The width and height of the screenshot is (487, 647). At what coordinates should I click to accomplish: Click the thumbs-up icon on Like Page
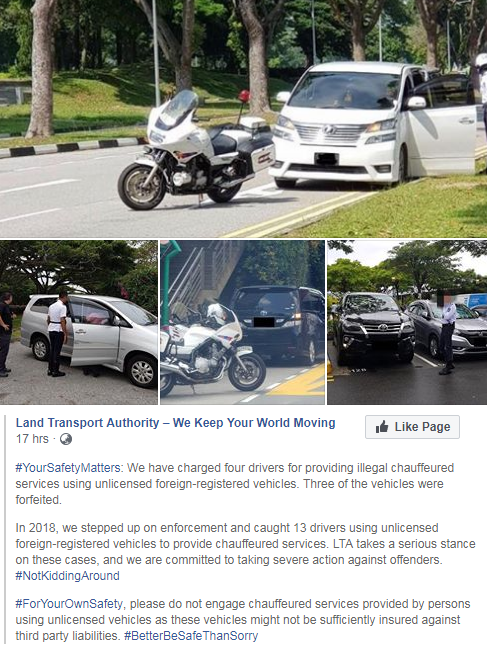pos(382,427)
